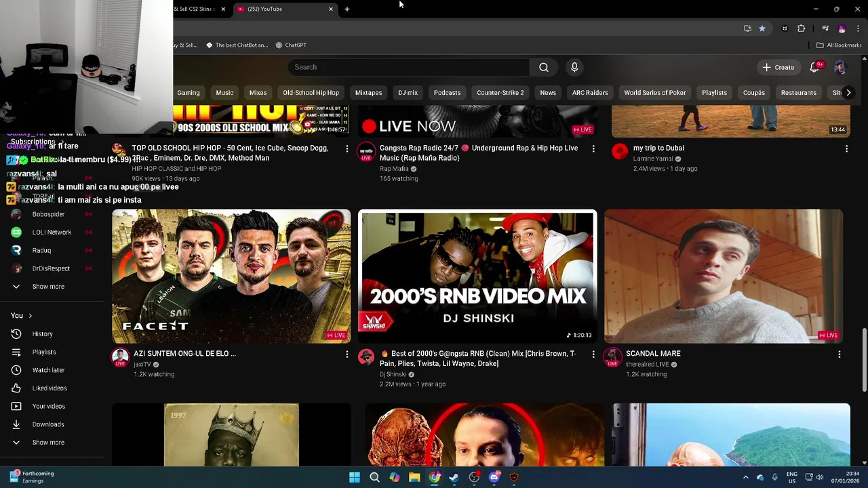Show hidden system tray icons

(745, 477)
